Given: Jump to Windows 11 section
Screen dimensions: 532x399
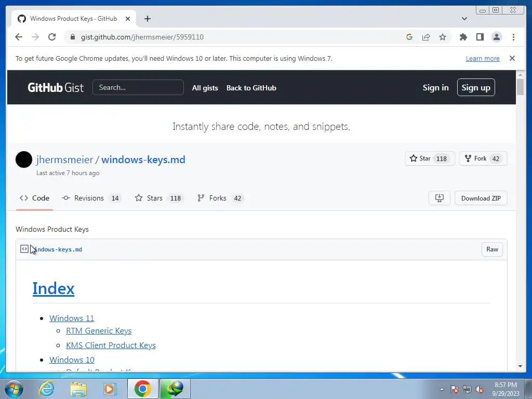Looking at the screenshot, I should pyautogui.click(x=72, y=318).
